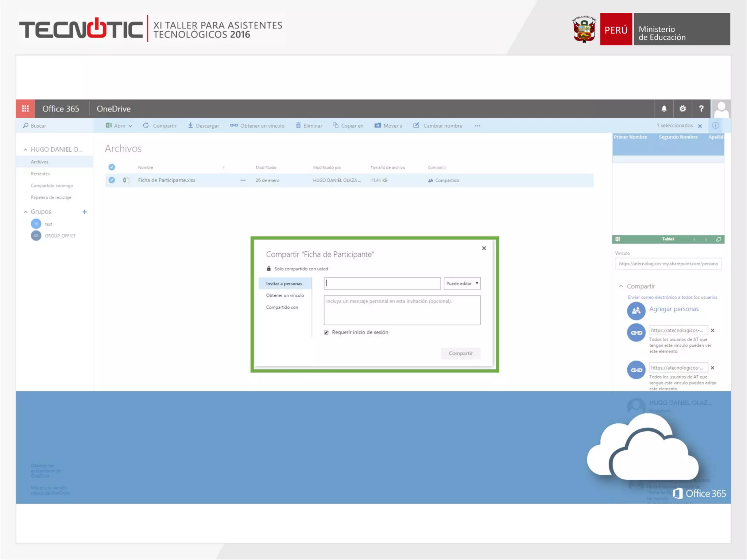Image resolution: width=747 pixels, height=560 pixels.
Task: Open settings gear in header
Action: click(682, 109)
